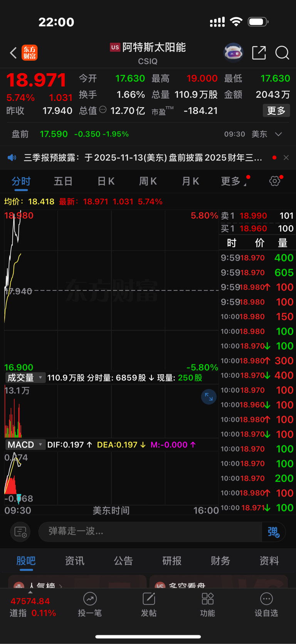
Task: Open the 资讯 tab
Action: tap(74, 561)
